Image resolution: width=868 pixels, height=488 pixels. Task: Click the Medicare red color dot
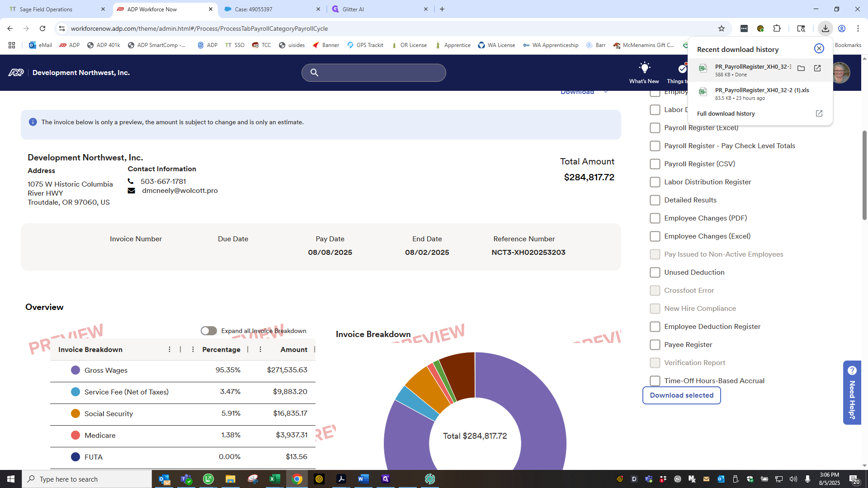click(75, 435)
